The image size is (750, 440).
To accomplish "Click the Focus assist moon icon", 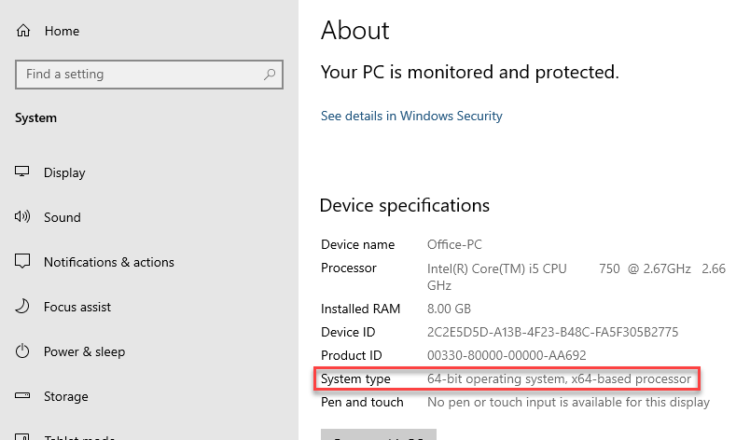I will [22, 307].
